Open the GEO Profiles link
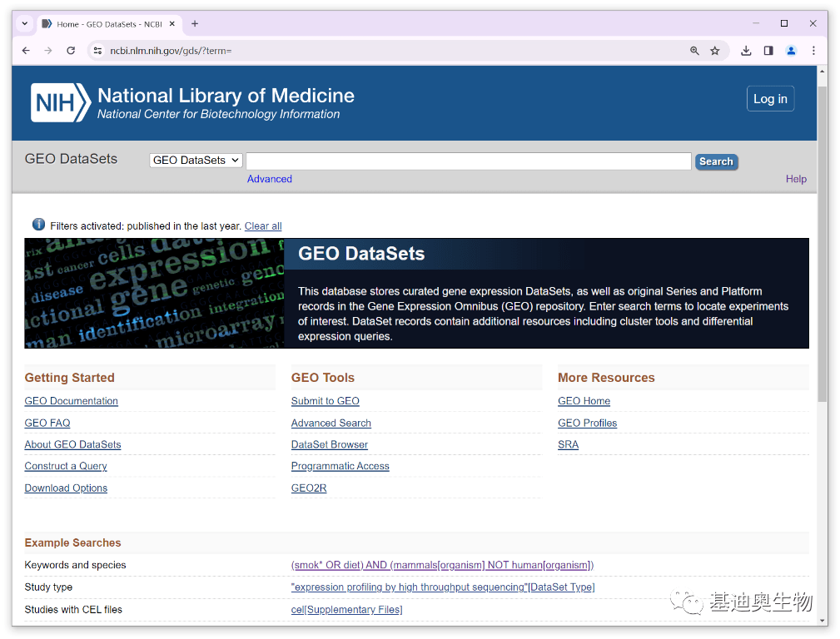Viewport: 840px width, 639px height. 588,424
